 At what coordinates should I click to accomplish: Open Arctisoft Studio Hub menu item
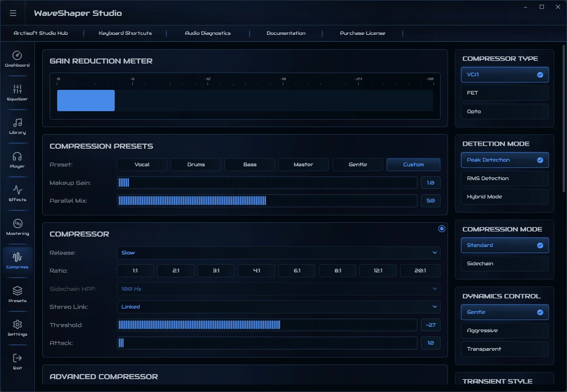point(41,33)
